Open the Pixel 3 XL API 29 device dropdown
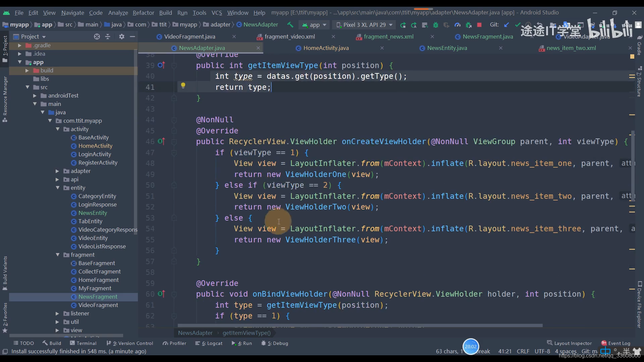The image size is (644, 362). (365, 25)
